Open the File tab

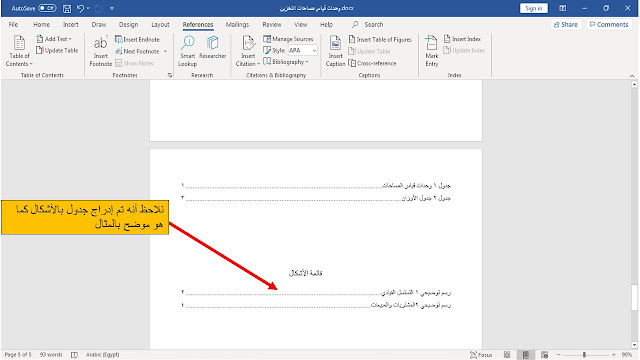(13, 24)
